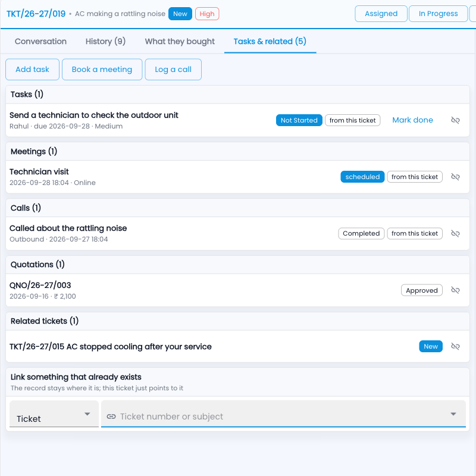Screen dimensions: 476x476
Task: Set ticket status to In Progress
Action: [x=438, y=14]
